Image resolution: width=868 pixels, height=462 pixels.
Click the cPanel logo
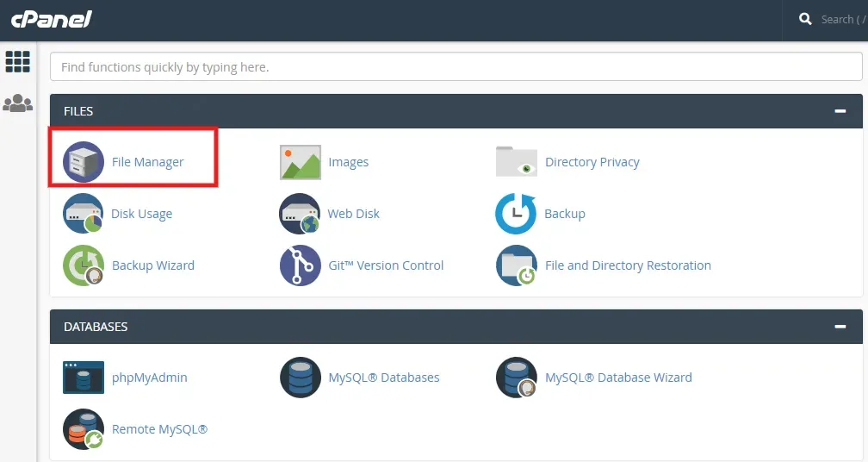click(51, 19)
